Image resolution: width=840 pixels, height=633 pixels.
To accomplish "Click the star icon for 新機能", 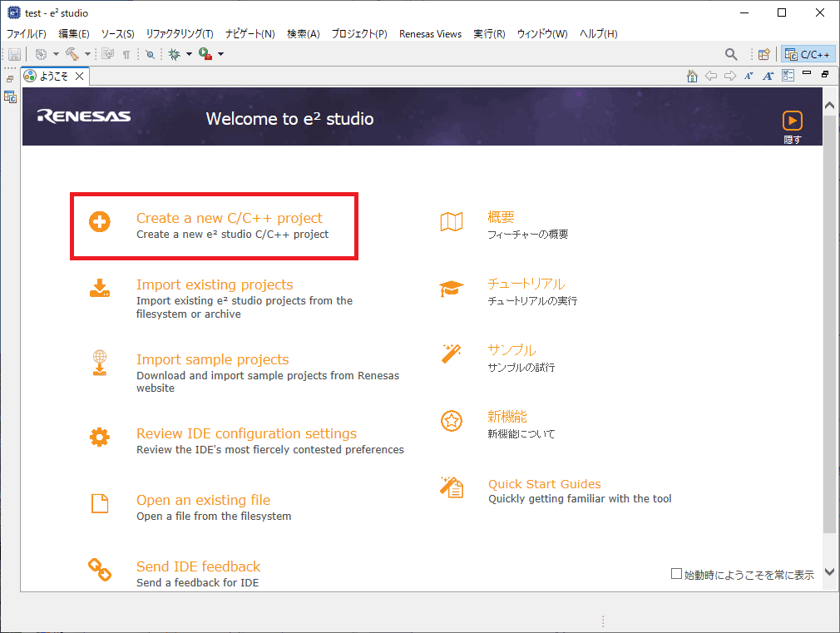I will tap(452, 421).
